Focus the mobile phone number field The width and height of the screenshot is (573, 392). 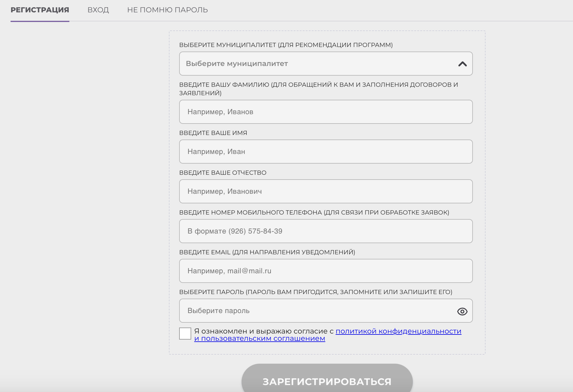[x=326, y=231]
